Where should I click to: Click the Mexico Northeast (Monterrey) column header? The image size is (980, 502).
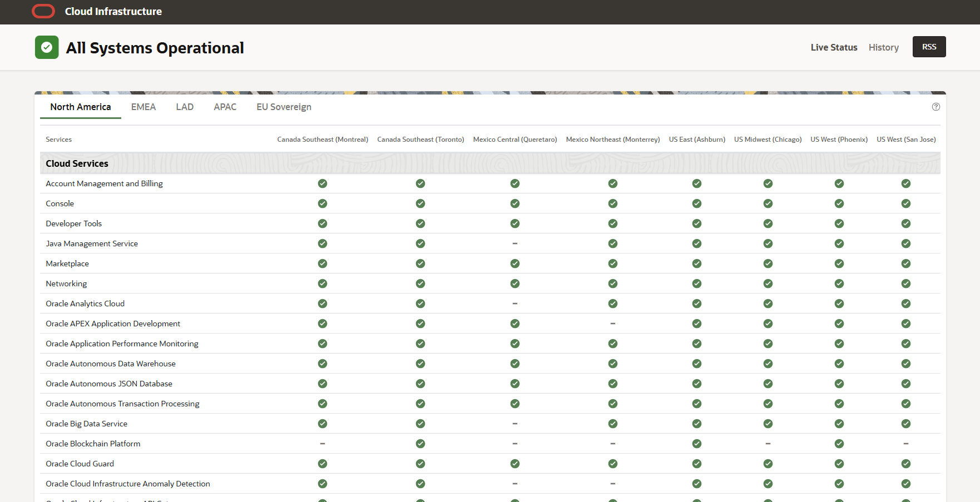(613, 140)
